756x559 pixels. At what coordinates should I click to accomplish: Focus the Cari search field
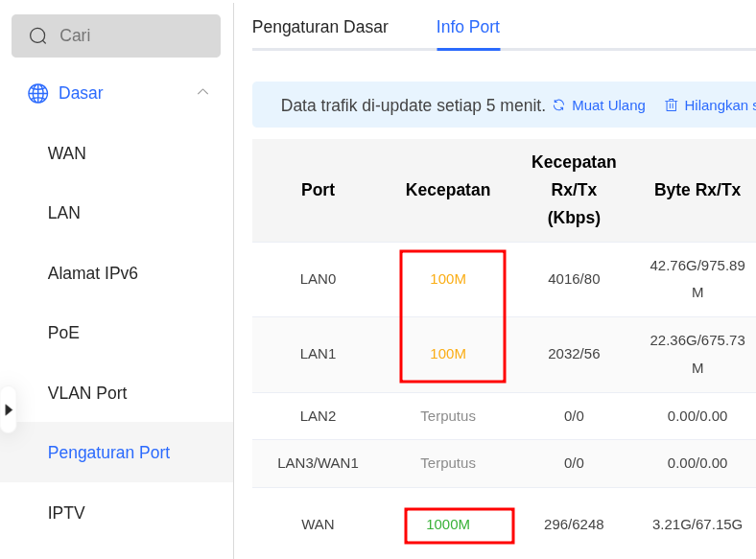point(116,35)
